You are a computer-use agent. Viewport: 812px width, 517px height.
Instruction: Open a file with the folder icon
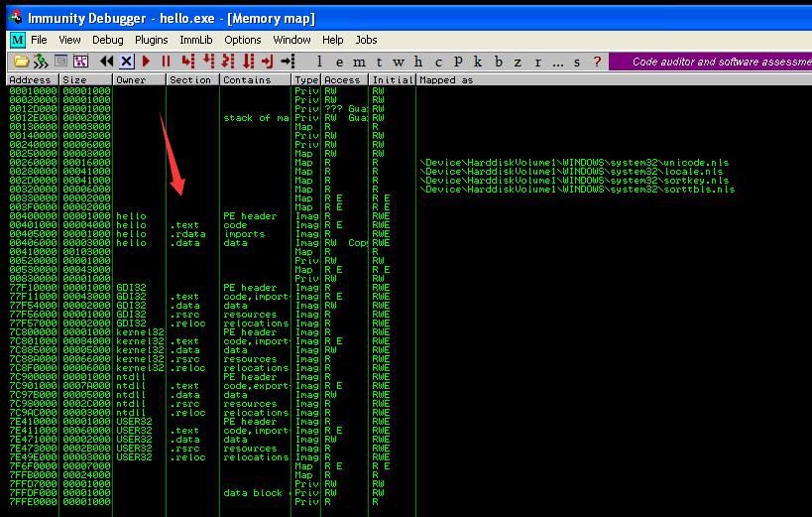click(21, 62)
